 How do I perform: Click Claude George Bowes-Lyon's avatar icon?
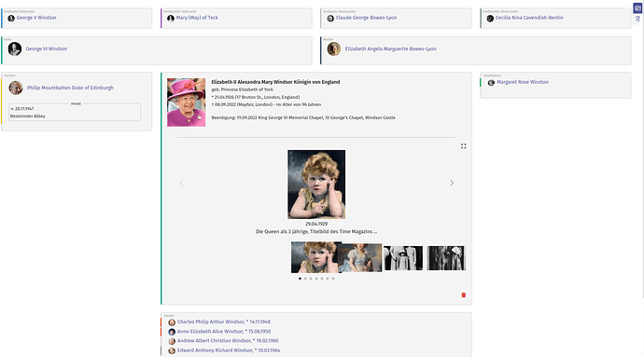(x=330, y=18)
